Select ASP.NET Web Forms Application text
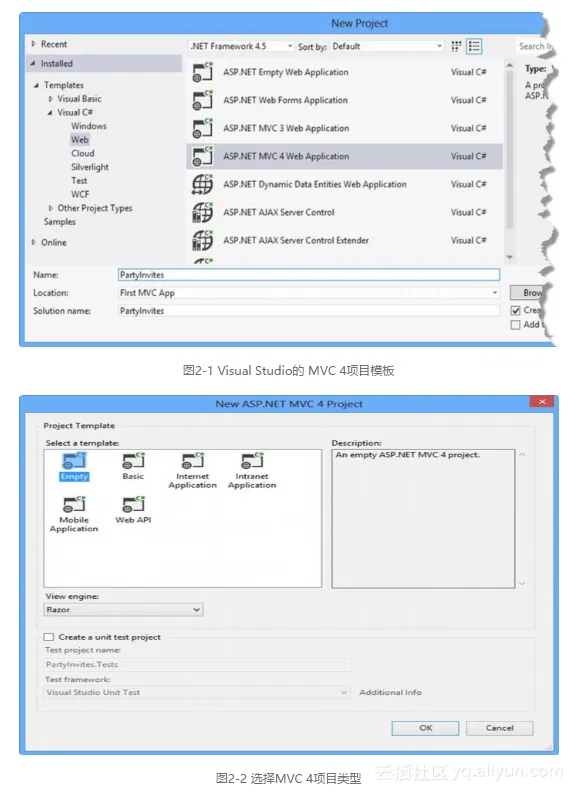574x792 pixels. tap(285, 100)
